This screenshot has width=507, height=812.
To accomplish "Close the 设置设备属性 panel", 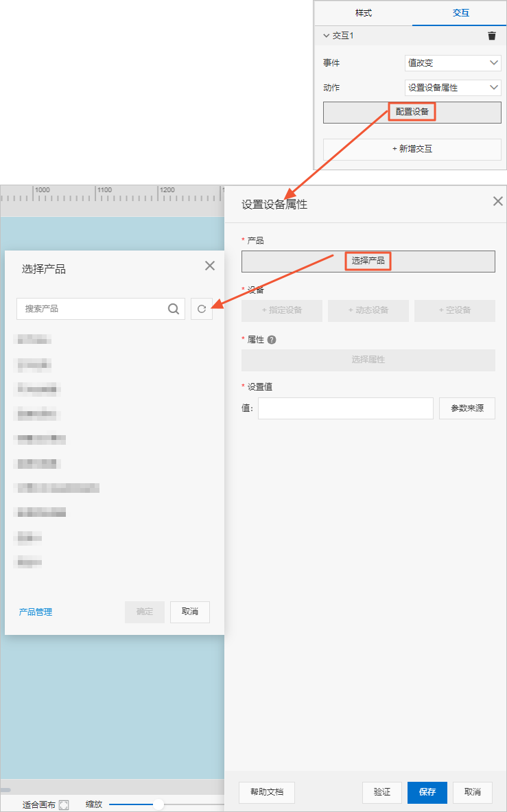I will pyautogui.click(x=497, y=201).
